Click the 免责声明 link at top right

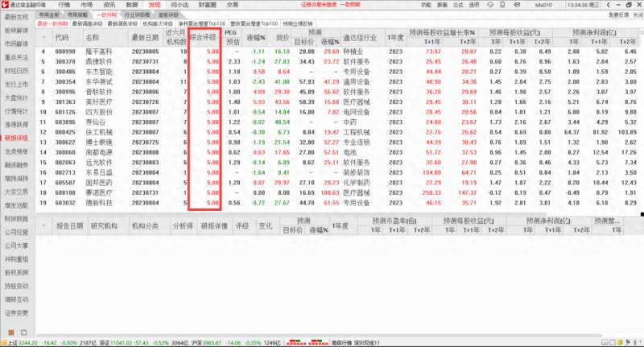[x=619, y=14]
